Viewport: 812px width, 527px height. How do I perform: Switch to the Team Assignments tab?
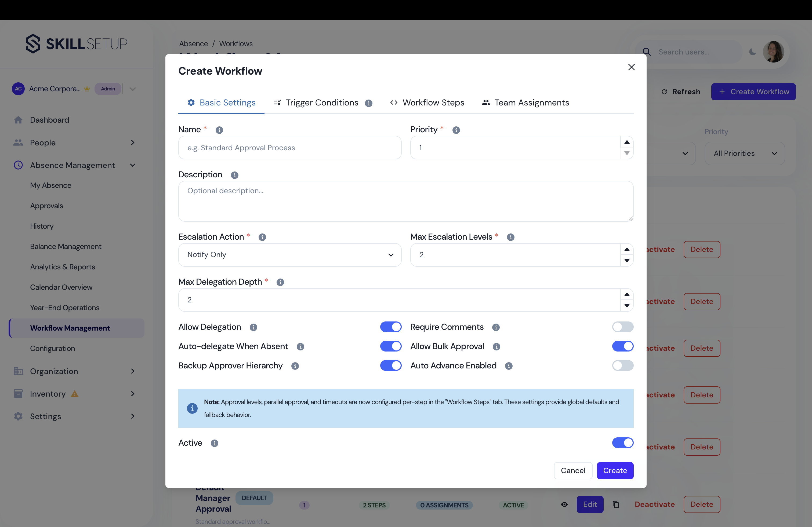tap(525, 103)
